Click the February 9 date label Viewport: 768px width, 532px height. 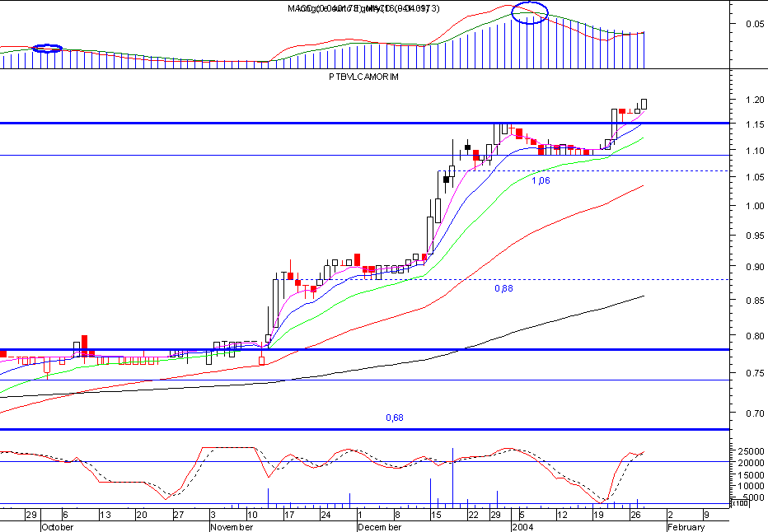pyautogui.click(x=706, y=515)
